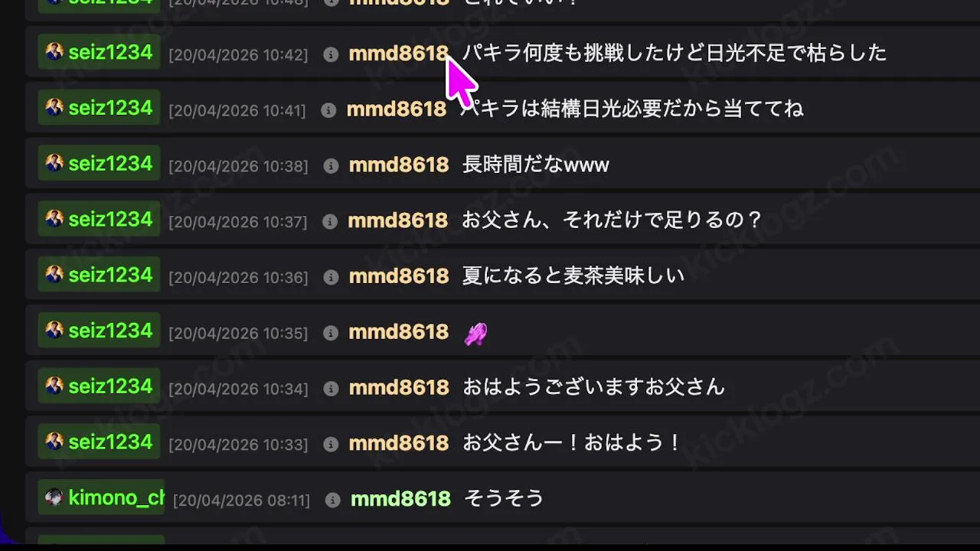This screenshot has width=980, height=551.
Task: Click info icon beside 10:37 message
Action: coord(330,222)
